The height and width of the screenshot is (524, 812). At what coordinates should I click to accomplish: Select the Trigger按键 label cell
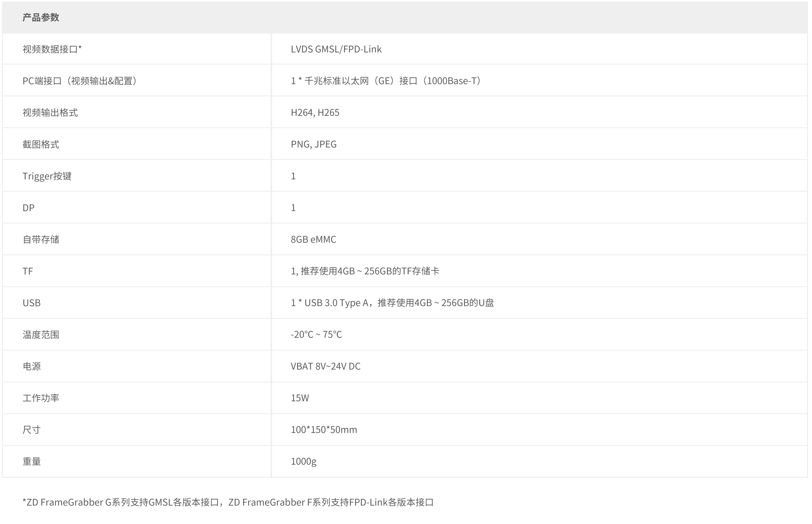tap(137, 176)
